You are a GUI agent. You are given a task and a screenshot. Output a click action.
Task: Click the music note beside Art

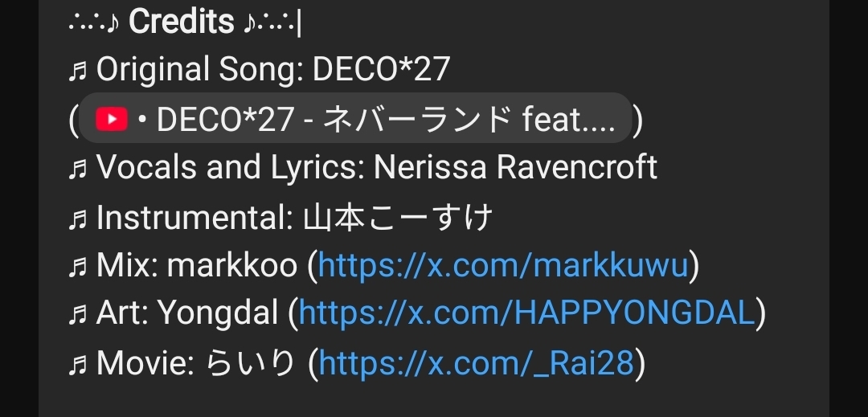pos(78,314)
